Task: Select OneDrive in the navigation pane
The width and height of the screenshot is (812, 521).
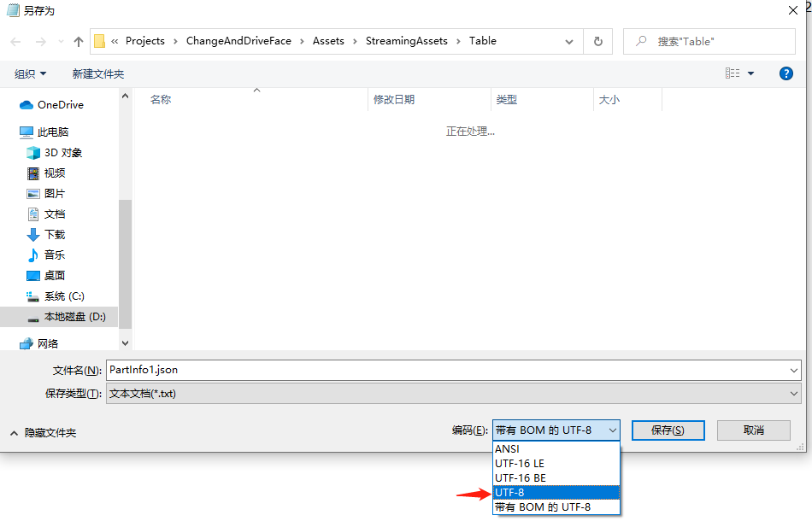Action: coord(52,105)
